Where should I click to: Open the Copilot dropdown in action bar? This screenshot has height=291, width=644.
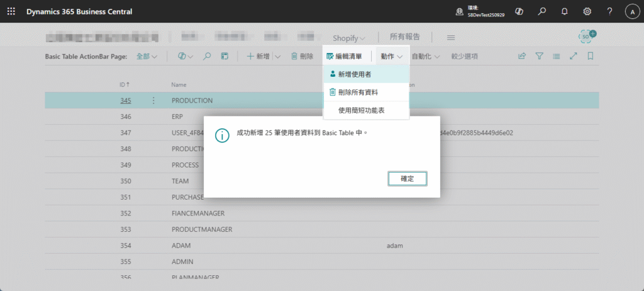pyautogui.click(x=186, y=57)
